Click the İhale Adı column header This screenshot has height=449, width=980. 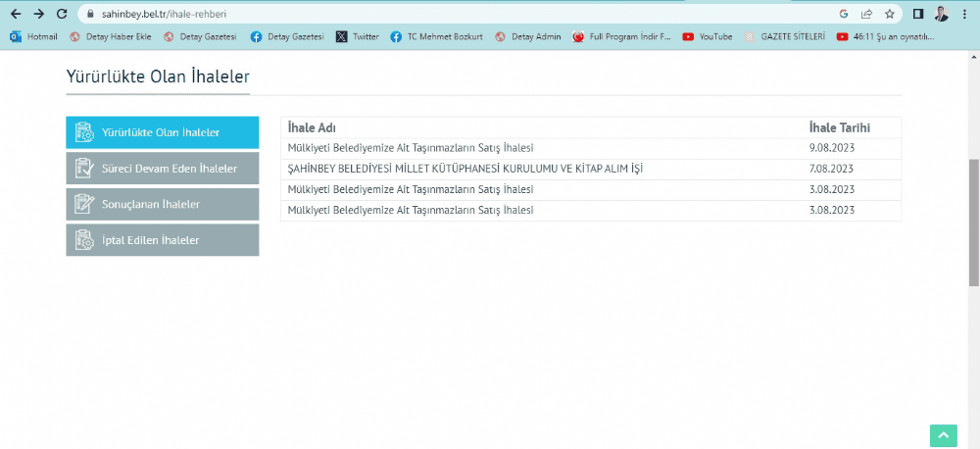312,127
